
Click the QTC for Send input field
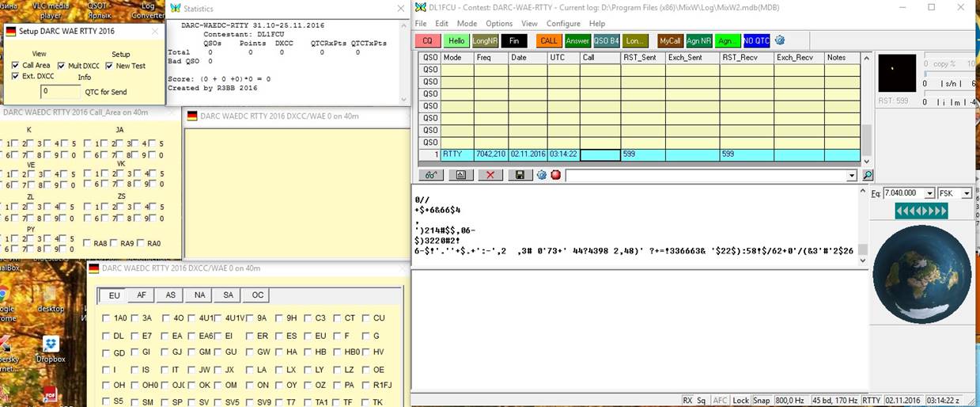pos(61,92)
